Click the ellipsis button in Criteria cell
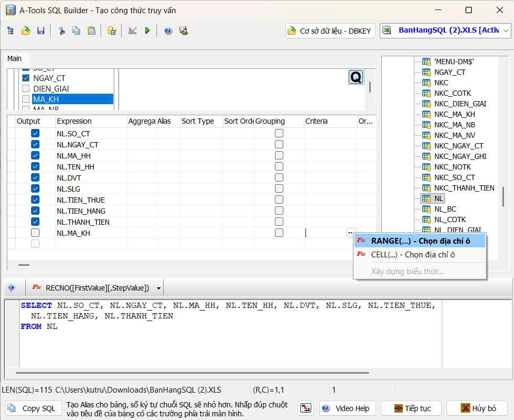 coord(351,233)
